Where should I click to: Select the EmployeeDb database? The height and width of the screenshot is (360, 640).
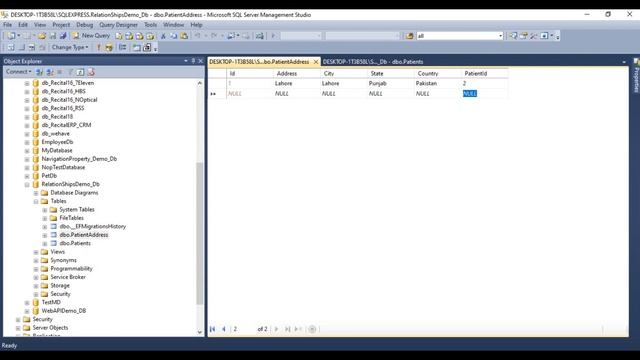57,142
